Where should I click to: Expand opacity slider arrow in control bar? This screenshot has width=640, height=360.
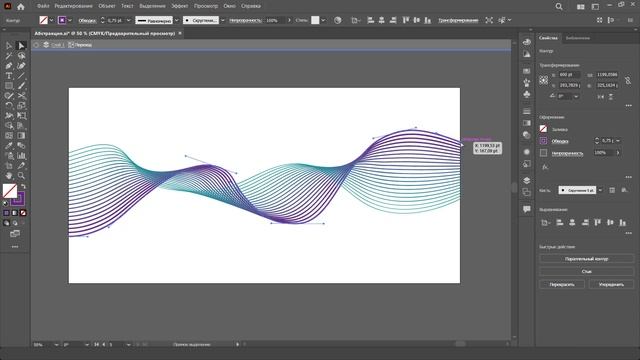(289, 20)
